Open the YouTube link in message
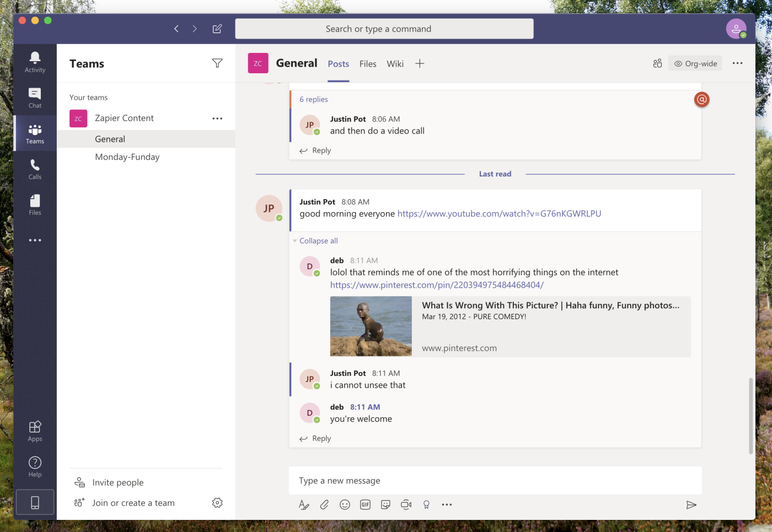Screen dimensions: 772x532 (x=499, y=214)
